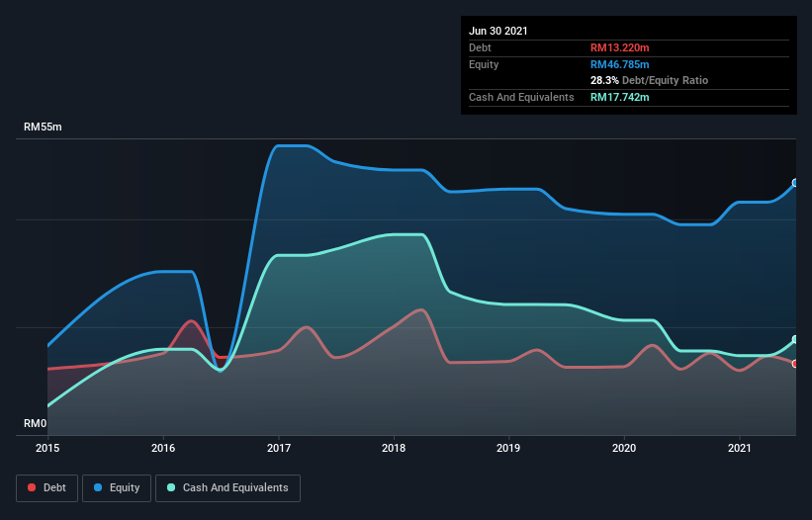
Task: Click the RM46.785m equity value
Action: pyautogui.click(x=620, y=64)
